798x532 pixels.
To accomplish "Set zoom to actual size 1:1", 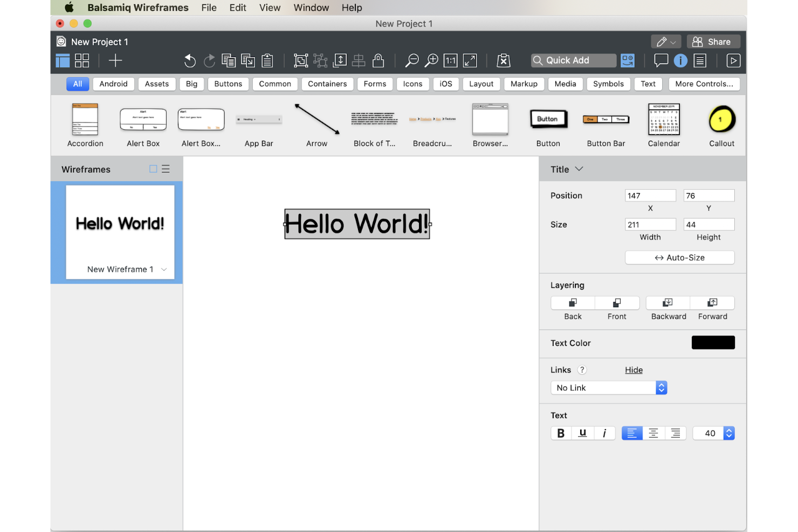I will pyautogui.click(x=451, y=60).
